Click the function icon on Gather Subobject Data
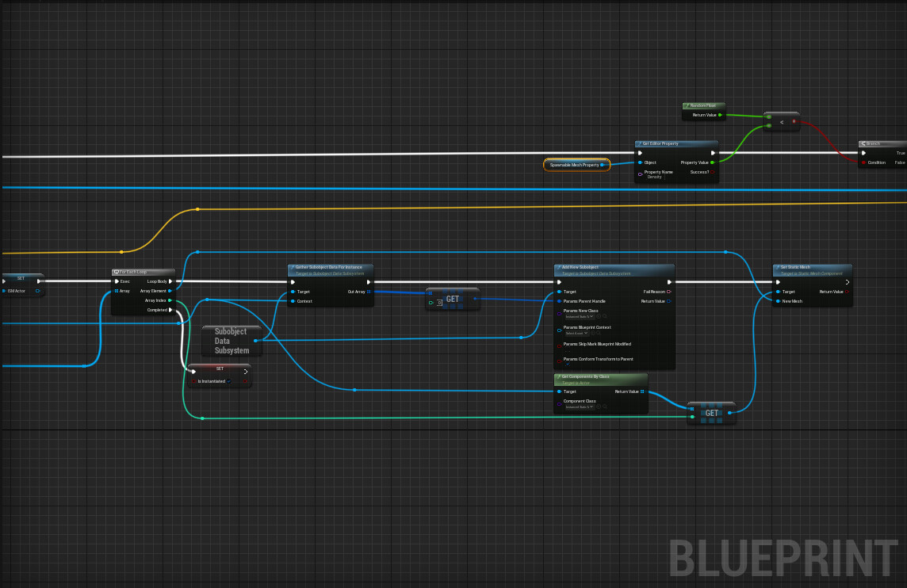 (292, 267)
